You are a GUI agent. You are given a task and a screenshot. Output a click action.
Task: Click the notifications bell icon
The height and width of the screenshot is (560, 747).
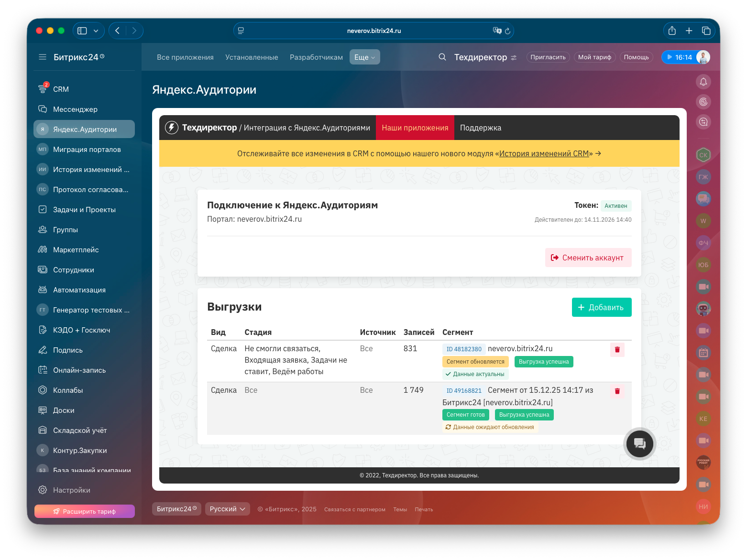(x=703, y=82)
